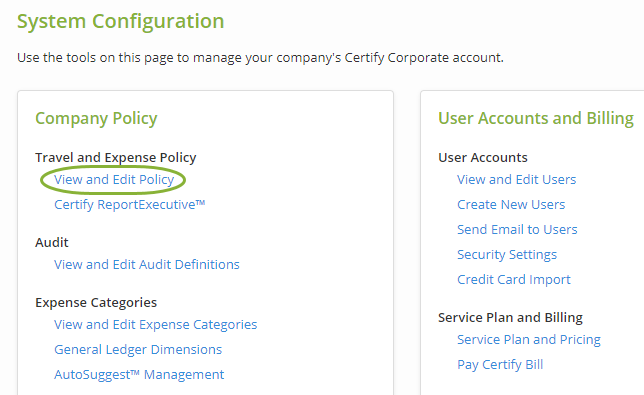Open the View and Edit Policy link
644x395 pixels.
114,180
